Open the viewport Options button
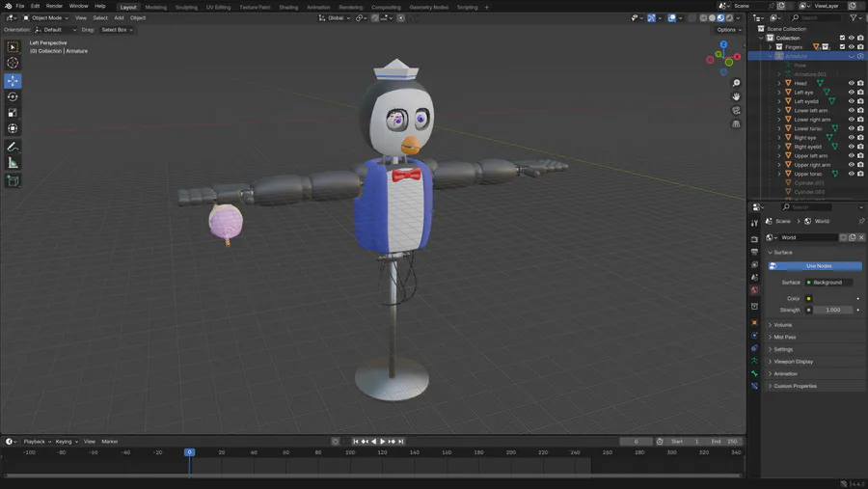868x489 pixels. [x=728, y=30]
